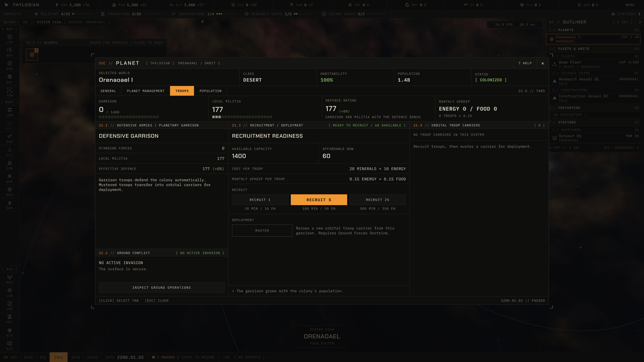Collapse the SHIPYARDS subgroup

[x=555, y=130]
